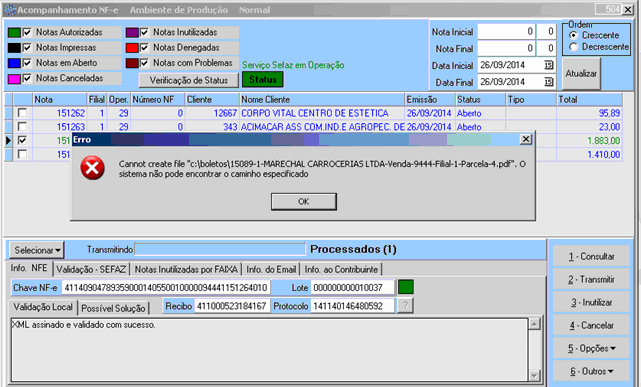The height and width of the screenshot is (387, 641).
Task: Check the row checkbox for nota 151262
Action: click(x=22, y=113)
